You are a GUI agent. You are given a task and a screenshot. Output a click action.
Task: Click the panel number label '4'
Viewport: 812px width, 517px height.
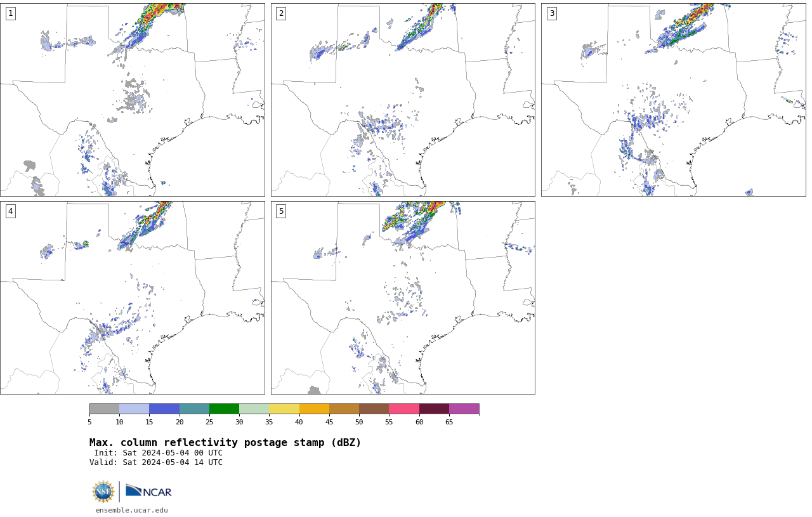click(10, 211)
